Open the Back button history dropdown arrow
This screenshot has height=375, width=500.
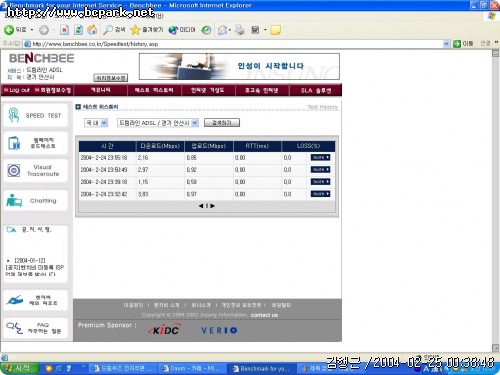(x=32, y=30)
